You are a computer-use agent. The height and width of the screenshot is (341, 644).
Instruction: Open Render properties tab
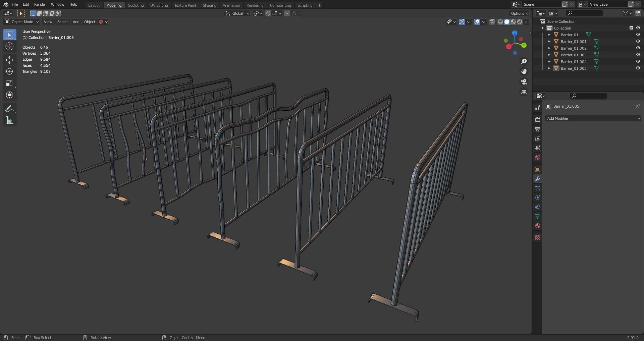(538, 119)
